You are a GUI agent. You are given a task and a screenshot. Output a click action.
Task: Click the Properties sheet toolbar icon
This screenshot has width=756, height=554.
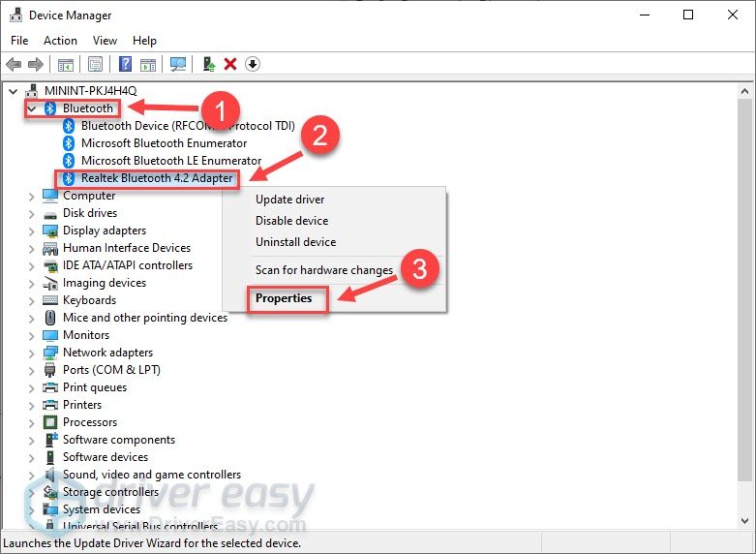click(95, 64)
